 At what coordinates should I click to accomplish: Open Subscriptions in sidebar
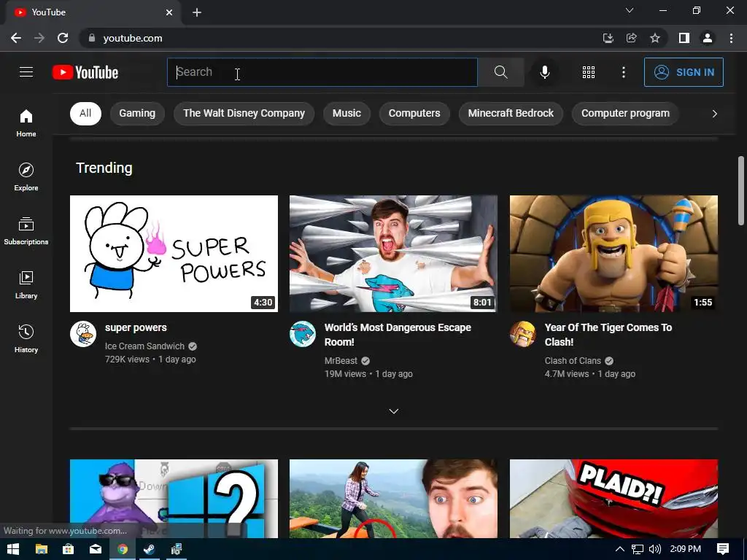(26, 230)
